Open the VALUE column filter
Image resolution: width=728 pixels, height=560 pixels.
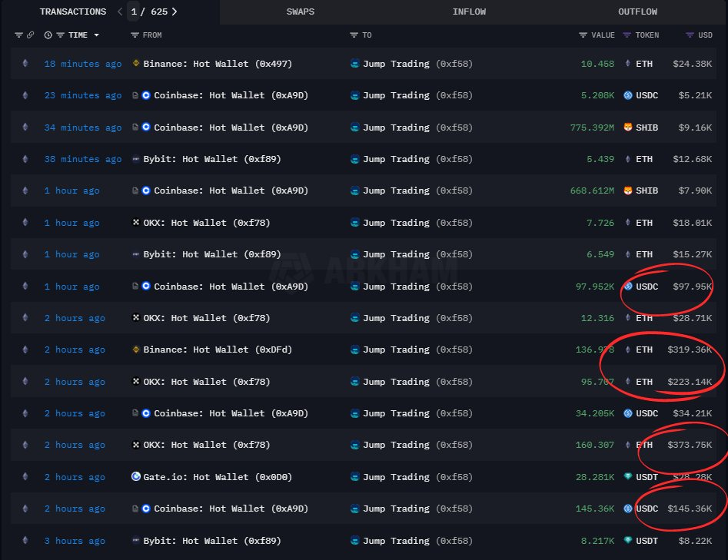pos(583,35)
